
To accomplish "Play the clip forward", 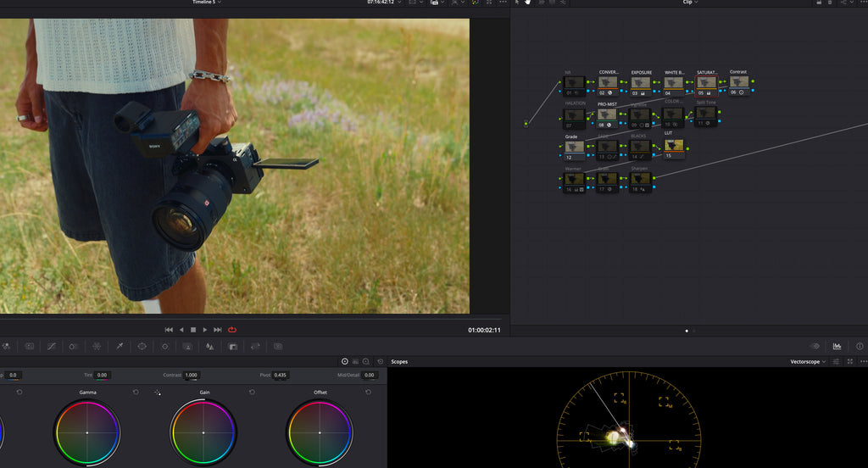I will click(205, 330).
